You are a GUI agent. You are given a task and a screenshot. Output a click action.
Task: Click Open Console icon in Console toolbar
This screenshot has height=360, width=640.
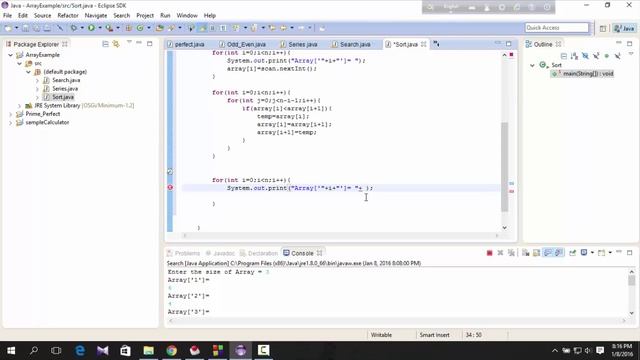tap(601, 253)
